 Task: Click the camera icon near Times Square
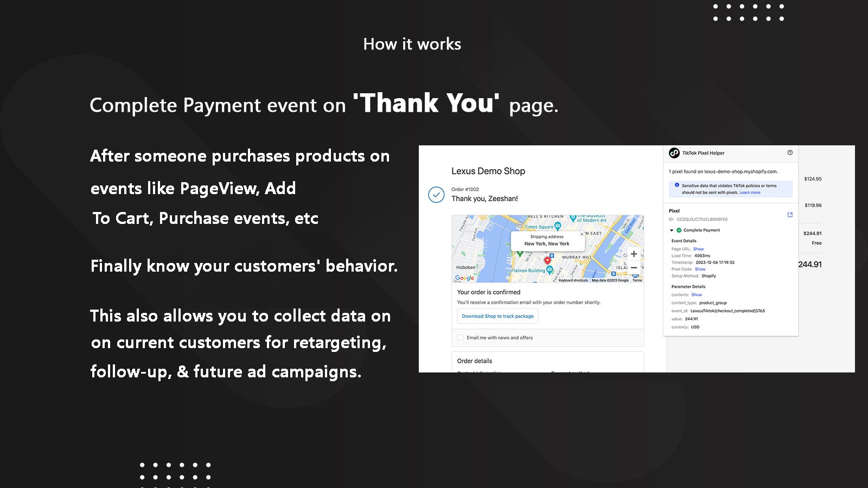click(x=558, y=227)
